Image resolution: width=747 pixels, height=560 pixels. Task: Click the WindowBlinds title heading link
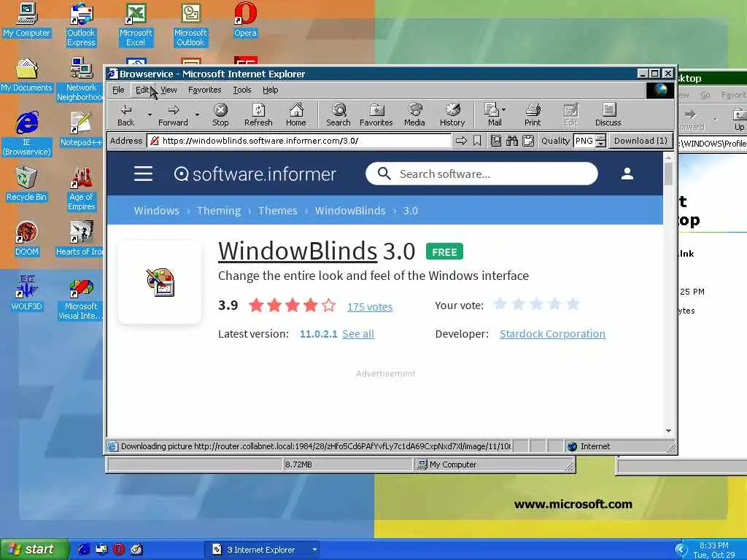point(298,251)
